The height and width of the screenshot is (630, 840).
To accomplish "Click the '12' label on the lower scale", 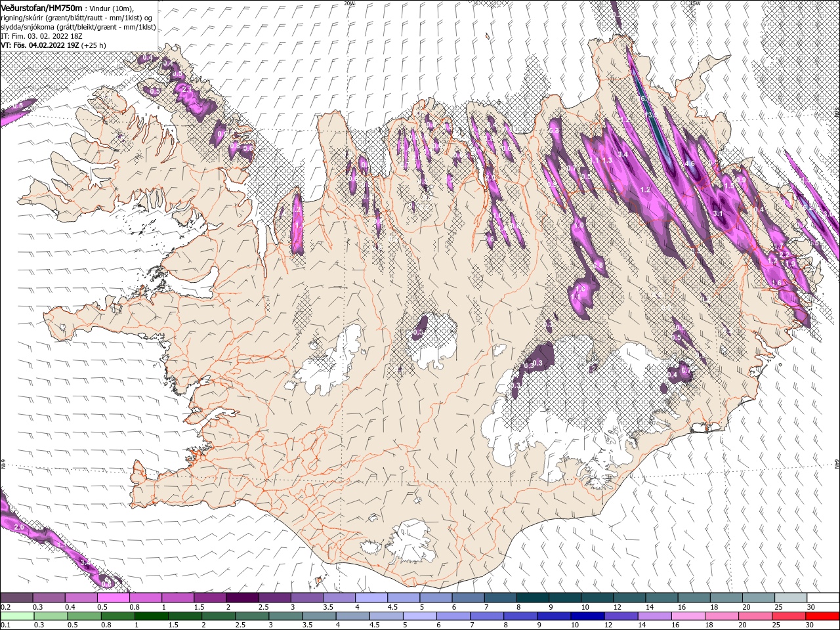I will (x=608, y=625).
